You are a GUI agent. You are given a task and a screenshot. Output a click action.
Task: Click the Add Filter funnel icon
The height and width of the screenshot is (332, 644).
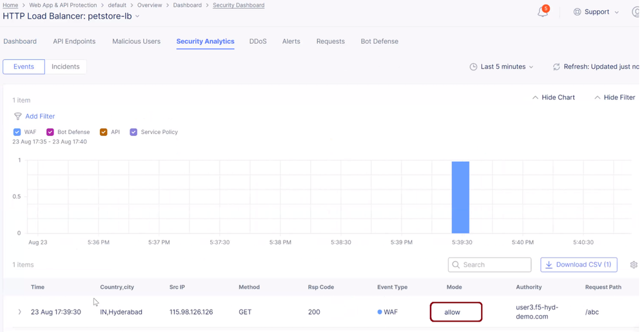click(x=17, y=117)
